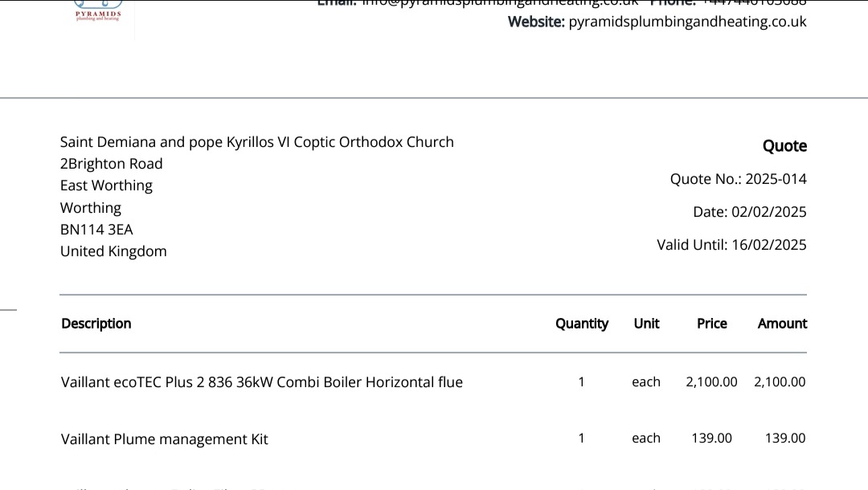Click the Quantity column header
Viewport: 868px width, 490px height.
[582, 324]
